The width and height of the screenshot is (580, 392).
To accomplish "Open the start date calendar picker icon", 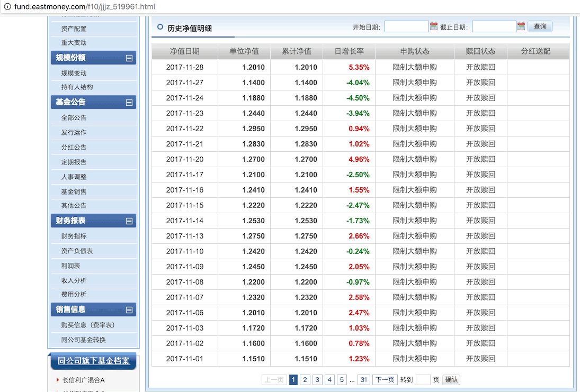I will click(433, 26).
